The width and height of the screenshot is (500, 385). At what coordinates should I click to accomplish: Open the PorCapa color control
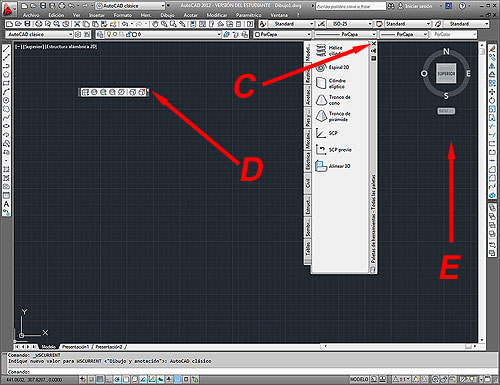click(x=283, y=34)
